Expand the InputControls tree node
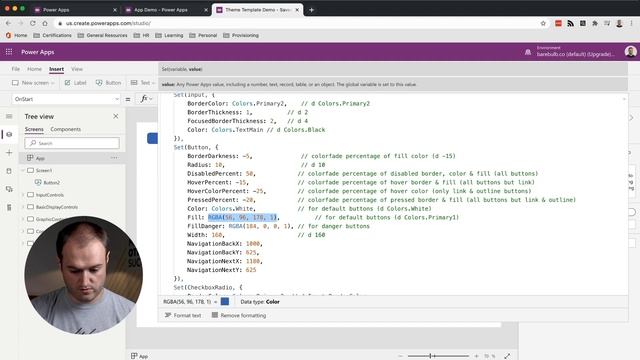This screenshot has width=640, height=360. coord(23,195)
